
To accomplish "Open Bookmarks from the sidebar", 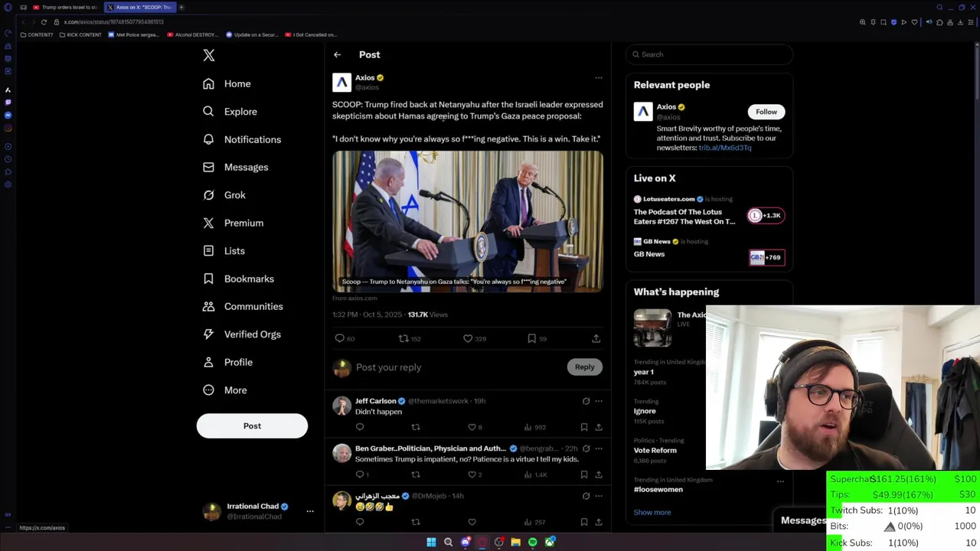I will coord(238,279).
